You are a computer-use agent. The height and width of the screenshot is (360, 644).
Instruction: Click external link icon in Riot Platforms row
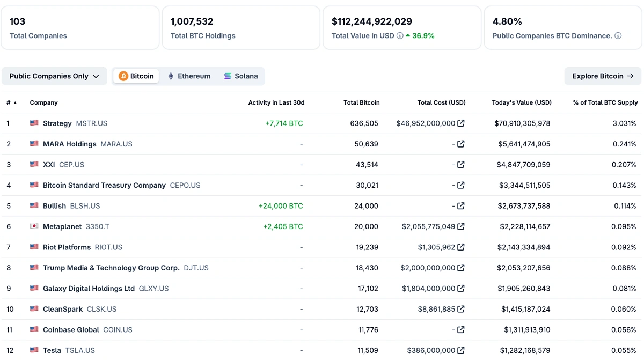point(460,247)
